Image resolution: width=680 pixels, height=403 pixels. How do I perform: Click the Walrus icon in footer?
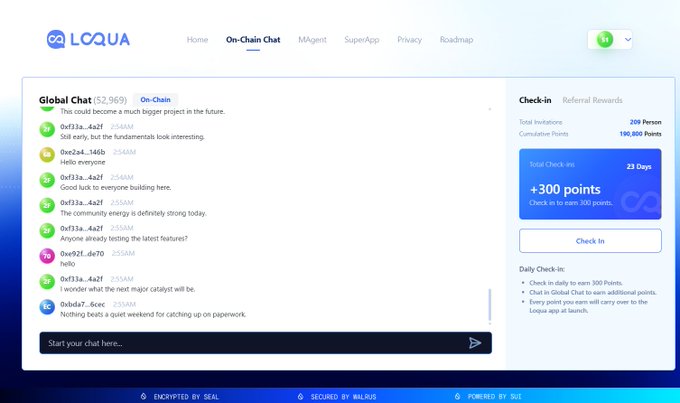(301, 396)
